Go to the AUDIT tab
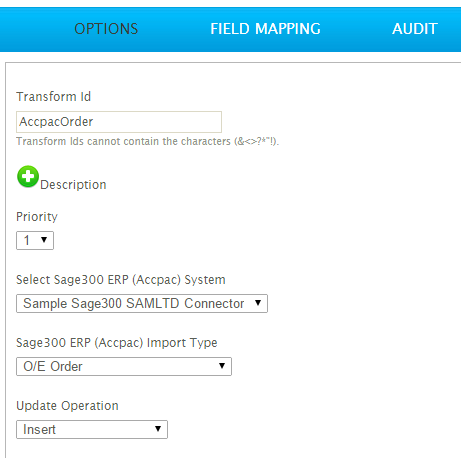 pos(415,29)
